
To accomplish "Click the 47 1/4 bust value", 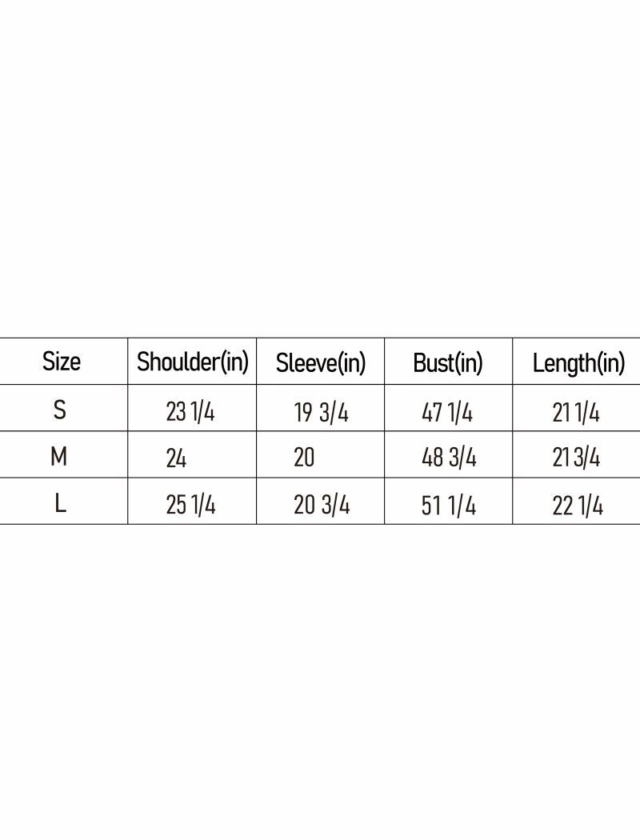I will click(x=447, y=413).
